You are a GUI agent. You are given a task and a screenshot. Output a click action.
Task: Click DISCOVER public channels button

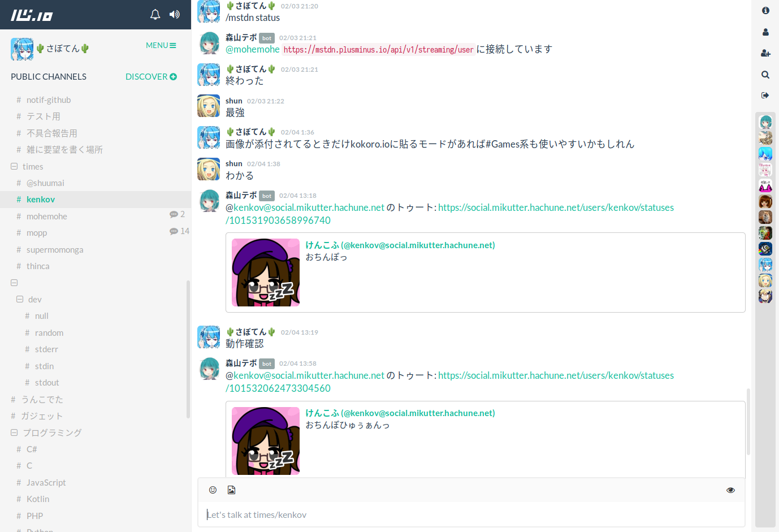click(x=151, y=77)
